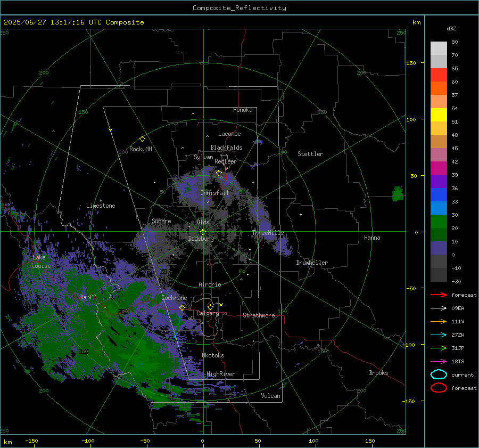The height and width of the screenshot is (448, 479).
Task: Click the RockyMH label
Action: (x=141, y=149)
